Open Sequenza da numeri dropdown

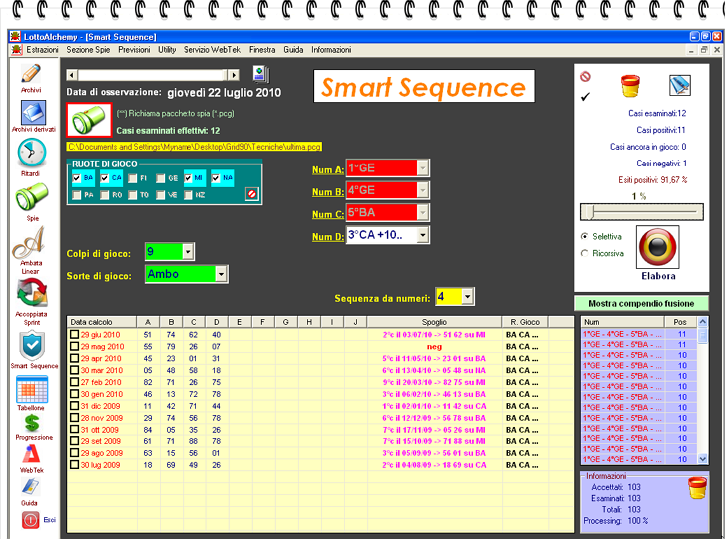pos(468,297)
